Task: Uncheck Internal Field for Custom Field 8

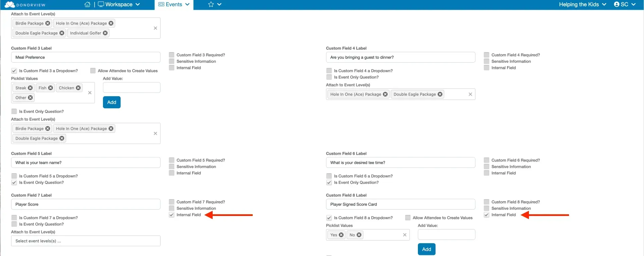Action: pos(487,215)
